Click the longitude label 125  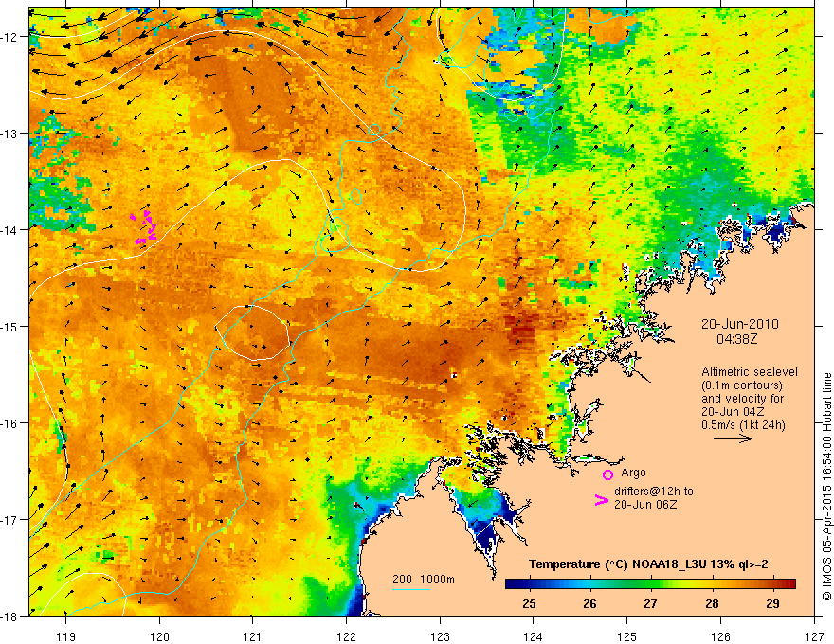click(x=627, y=636)
